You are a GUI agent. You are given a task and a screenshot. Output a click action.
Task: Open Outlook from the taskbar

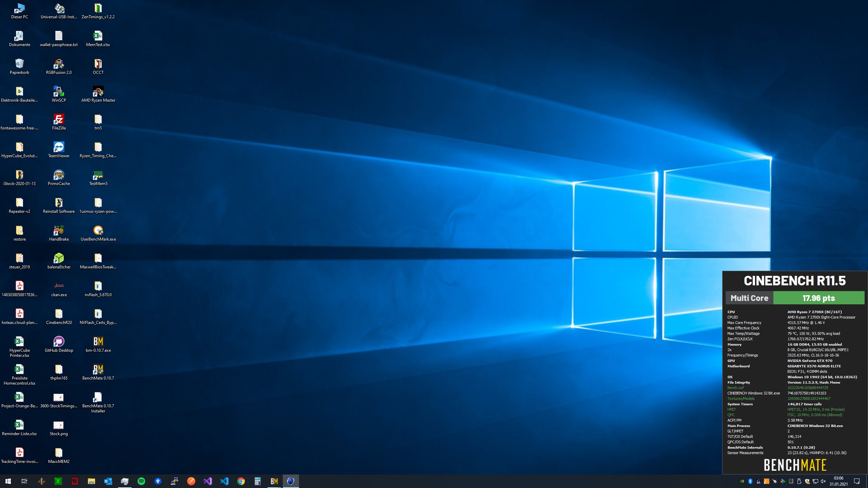point(108,481)
